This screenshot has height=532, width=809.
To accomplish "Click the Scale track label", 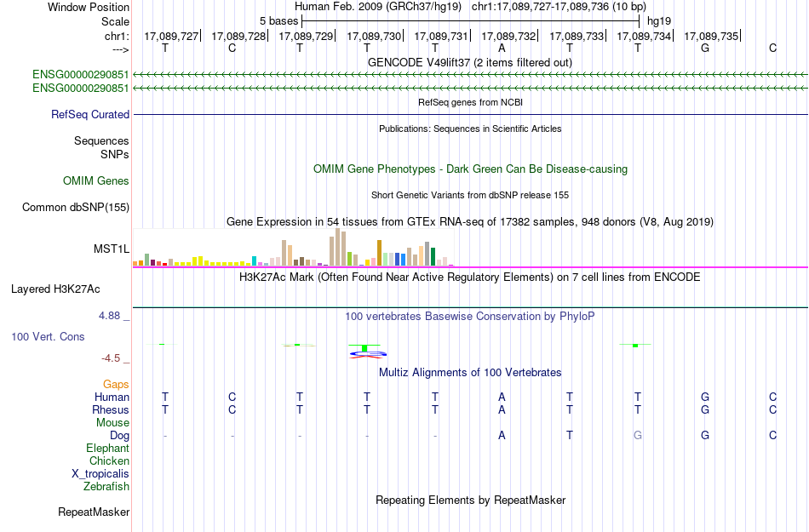I will 115,21.
